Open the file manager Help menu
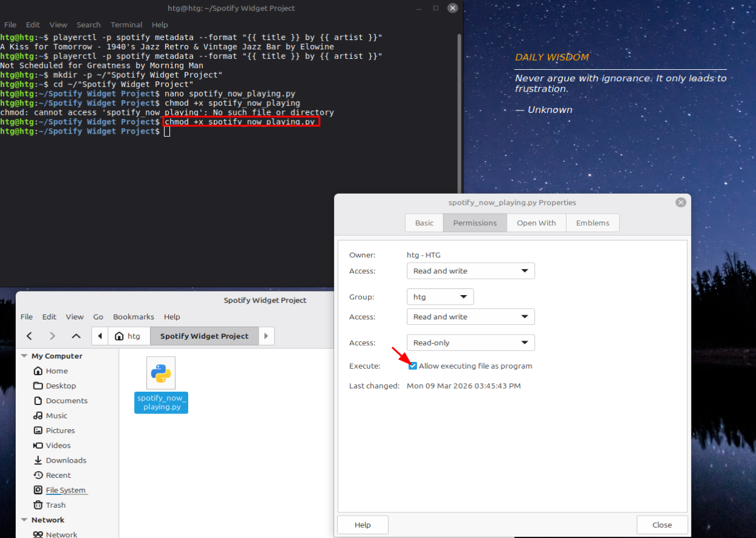The image size is (756, 538). coord(172,317)
